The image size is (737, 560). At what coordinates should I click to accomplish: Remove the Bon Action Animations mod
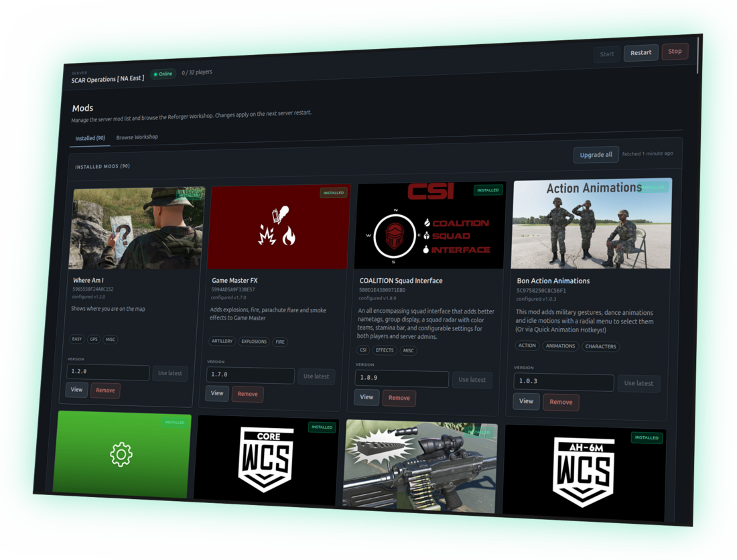(561, 402)
